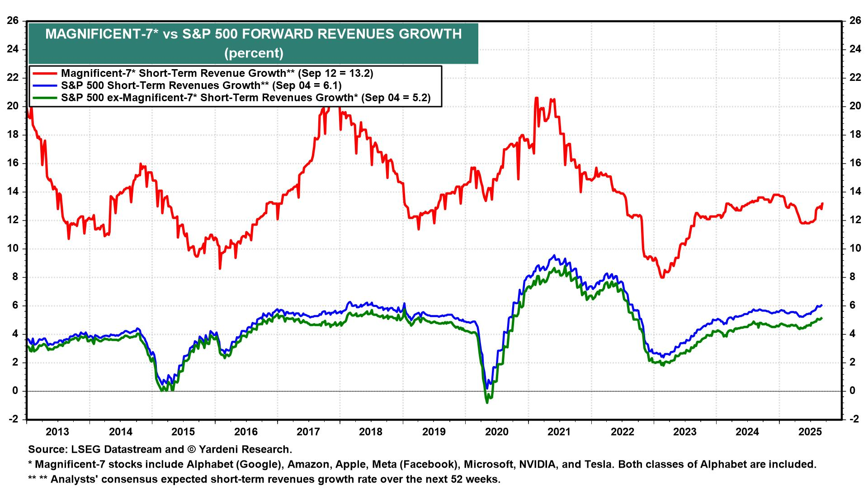Click the S&P 500 Short-Term Revenues Growth legend label
The height and width of the screenshot is (488, 868).
(201, 85)
